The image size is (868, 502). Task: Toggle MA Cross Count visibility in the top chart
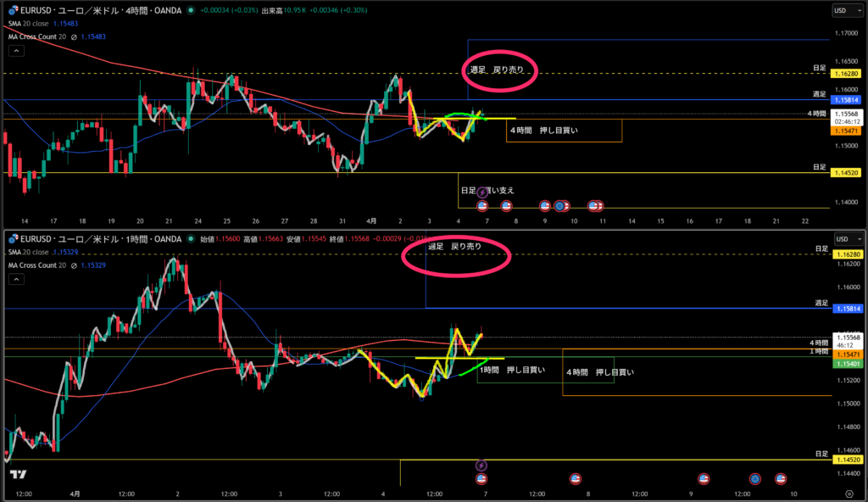pos(75,36)
